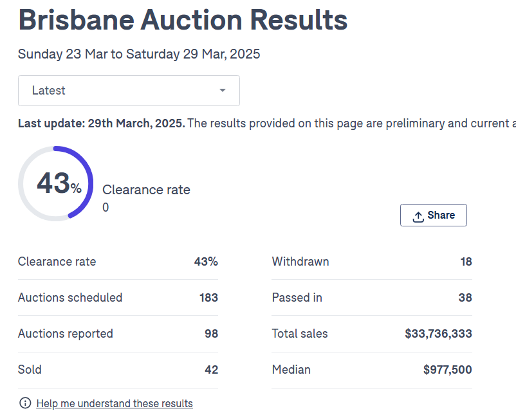Click the info circle icon beside help link
Viewport: 516px width, 420px height.
tap(25, 403)
